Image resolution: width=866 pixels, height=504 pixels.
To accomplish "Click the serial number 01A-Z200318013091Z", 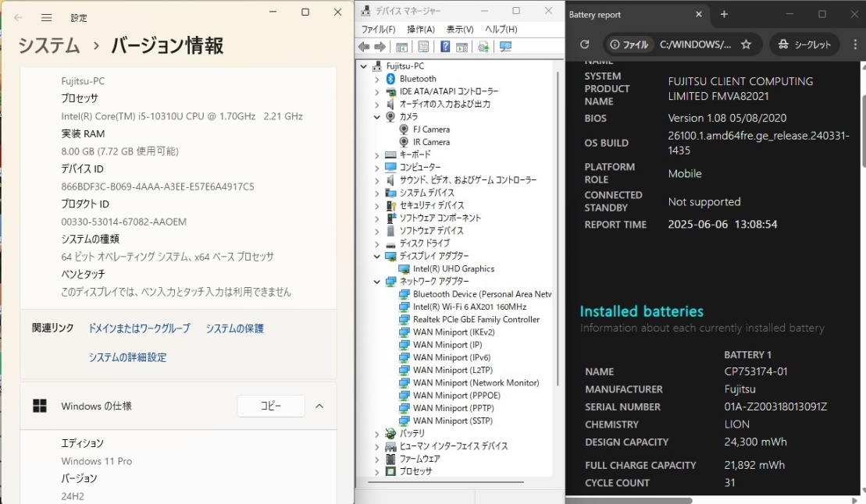I will coord(775,406).
